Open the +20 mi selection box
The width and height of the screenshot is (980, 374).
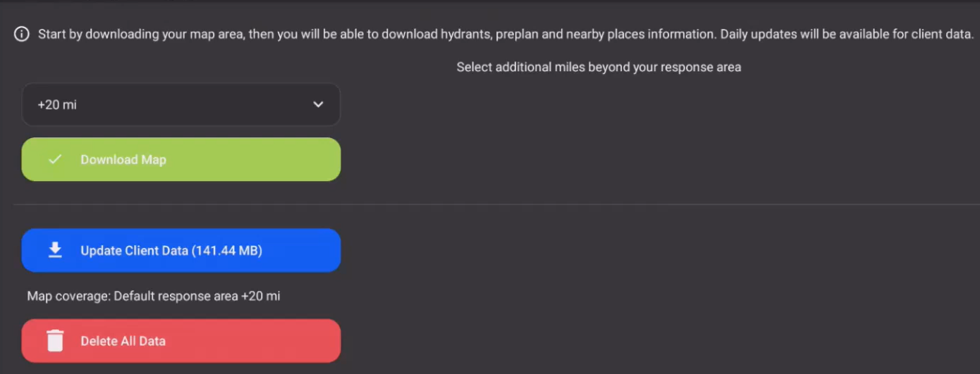pyautogui.click(x=181, y=104)
